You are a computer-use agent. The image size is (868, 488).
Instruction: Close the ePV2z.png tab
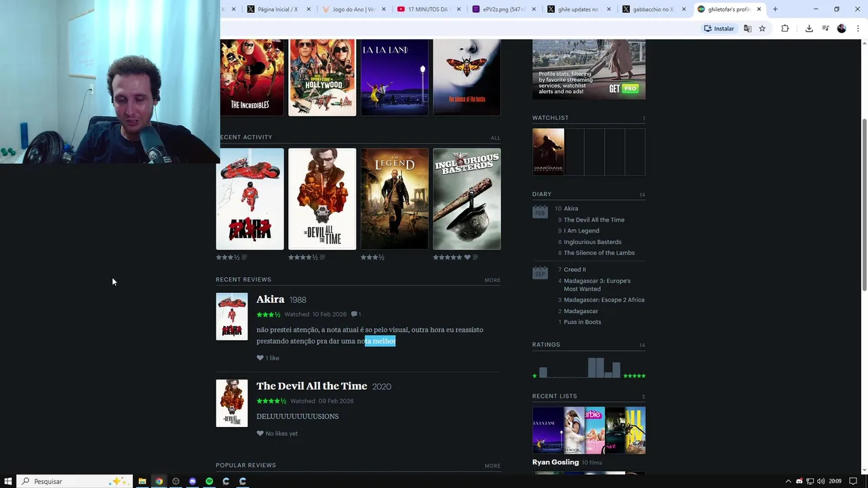(x=534, y=9)
